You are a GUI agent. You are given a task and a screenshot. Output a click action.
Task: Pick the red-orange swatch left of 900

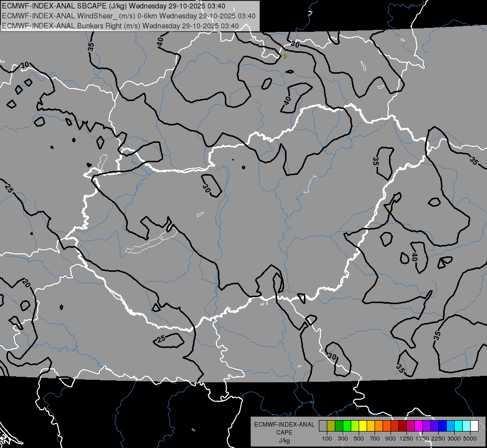click(387, 426)
